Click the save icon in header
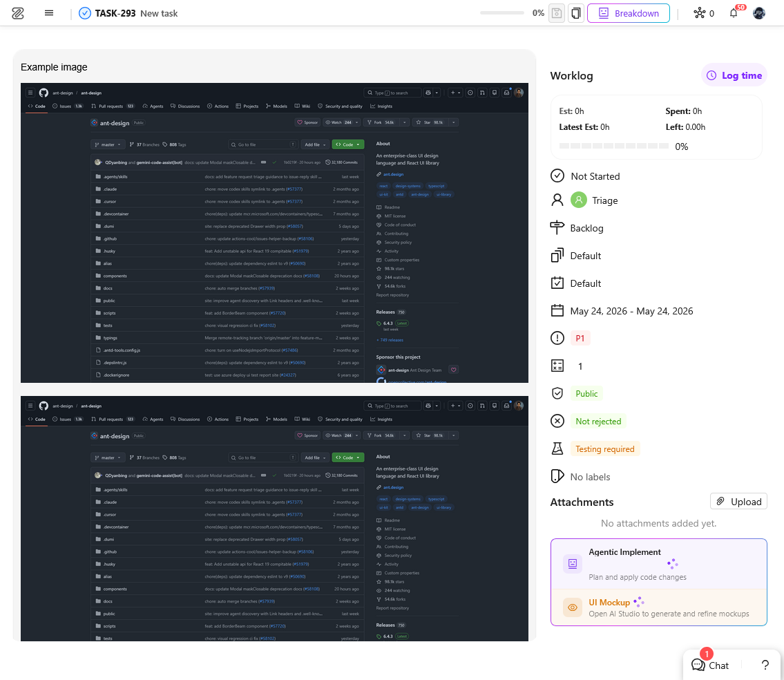 point(557,13)
